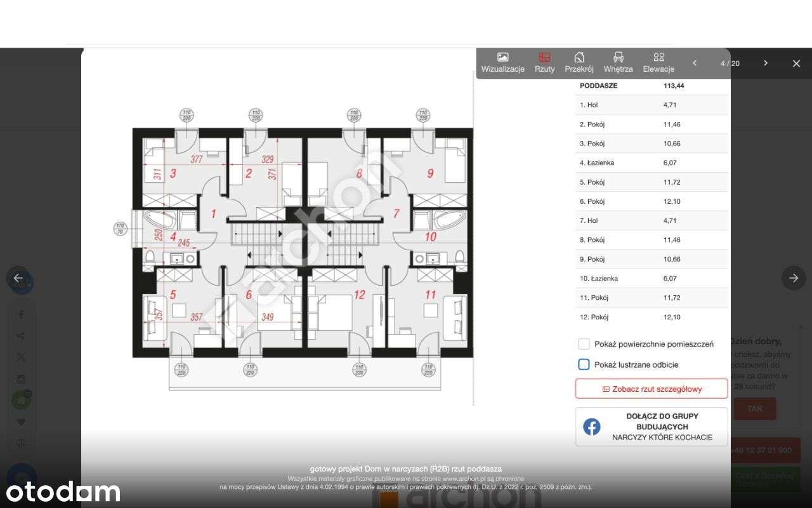Click the caption gotowy projekt Dom w narcyzach

tap(406, 469)
